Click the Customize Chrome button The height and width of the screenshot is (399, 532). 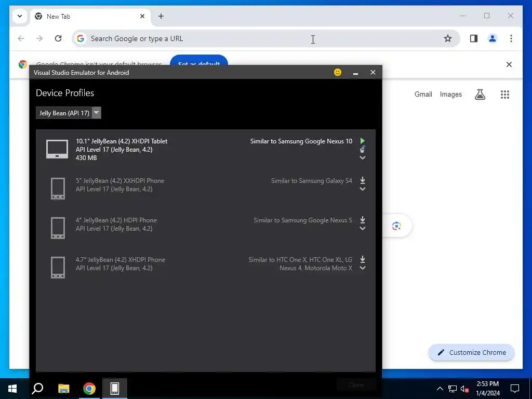point(472,353)
